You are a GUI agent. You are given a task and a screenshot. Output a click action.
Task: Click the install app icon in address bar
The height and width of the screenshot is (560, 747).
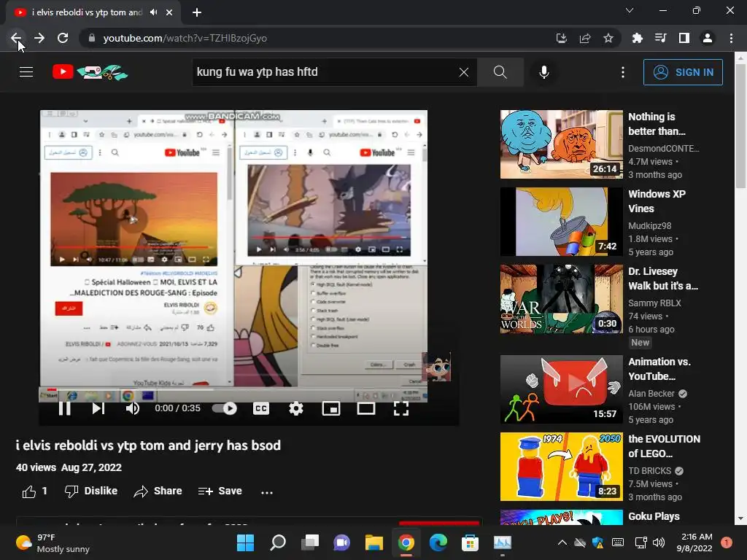(x=562, y=38)
